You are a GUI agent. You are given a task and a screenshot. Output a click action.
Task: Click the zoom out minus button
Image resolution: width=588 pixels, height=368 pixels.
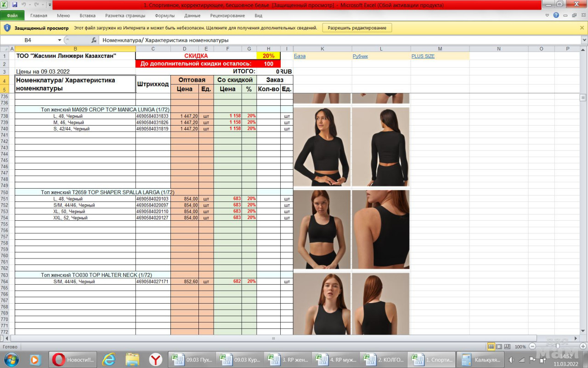(x=532, y=346)
